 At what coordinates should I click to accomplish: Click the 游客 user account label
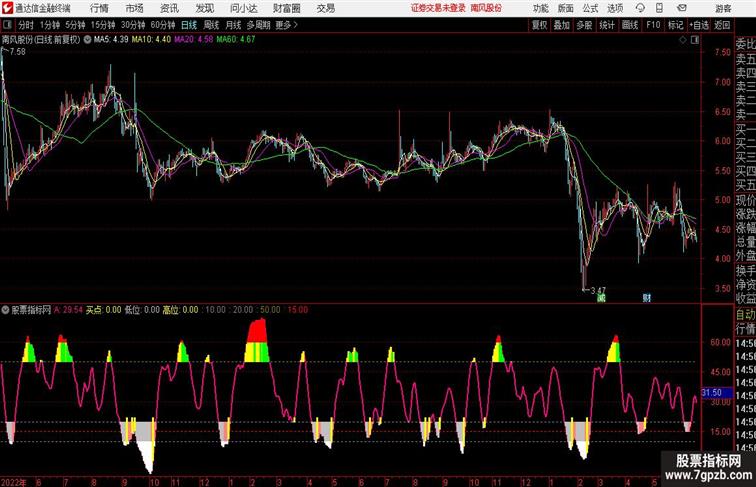point(723,8)
